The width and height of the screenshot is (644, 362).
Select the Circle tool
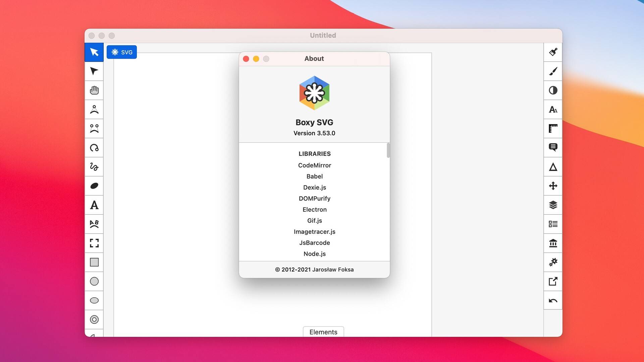pos(94,281)
